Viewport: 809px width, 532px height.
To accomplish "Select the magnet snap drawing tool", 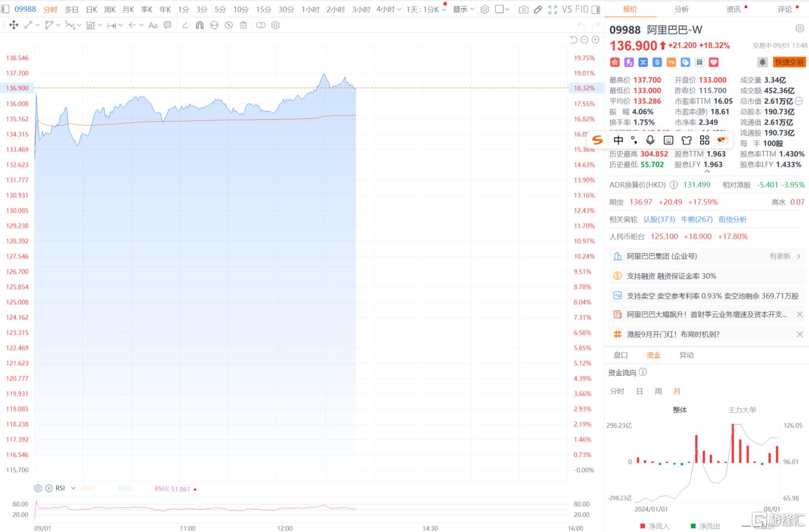I will pyautogui.click(x=200, y=25).
